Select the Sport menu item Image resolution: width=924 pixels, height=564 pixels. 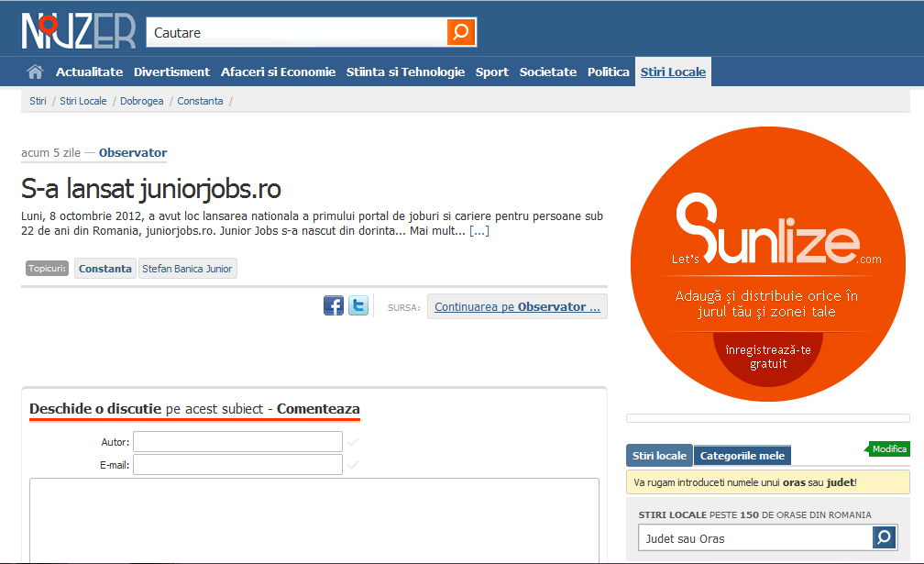(x=492, y=72)
